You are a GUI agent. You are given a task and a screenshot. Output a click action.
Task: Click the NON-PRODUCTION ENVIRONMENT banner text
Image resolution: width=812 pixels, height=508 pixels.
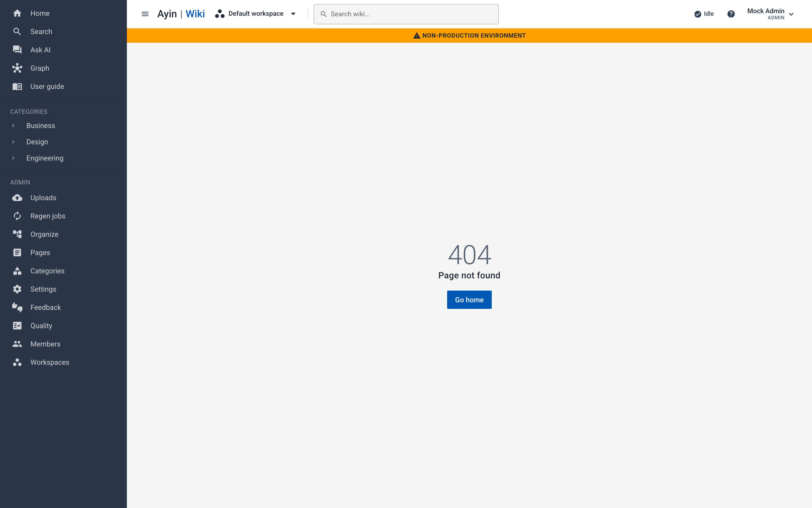[474, 36]
